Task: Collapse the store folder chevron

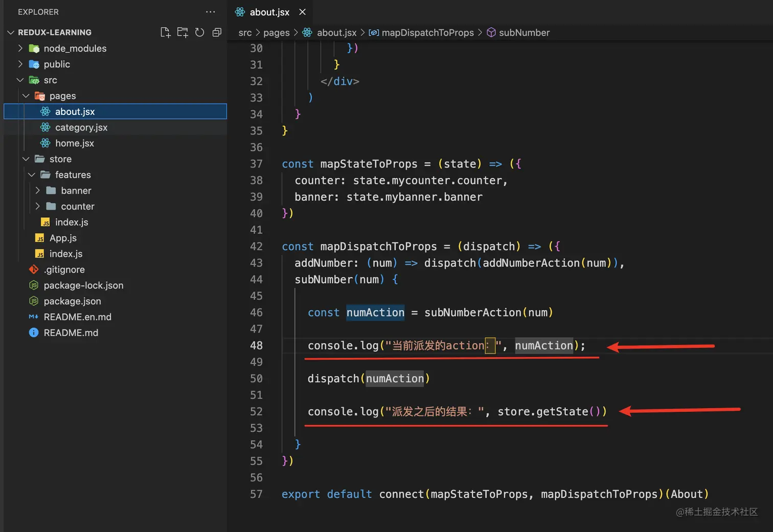Action: (26, 159)
